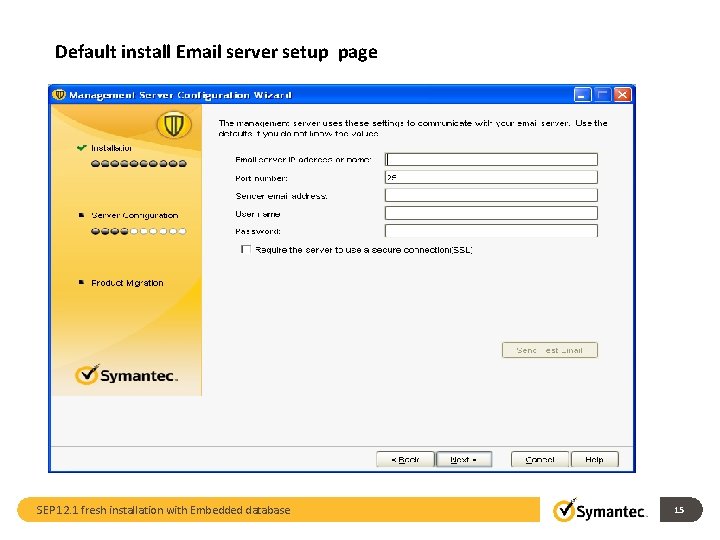
Task: Click the management server description text
Action: click(x=413, y=128)
